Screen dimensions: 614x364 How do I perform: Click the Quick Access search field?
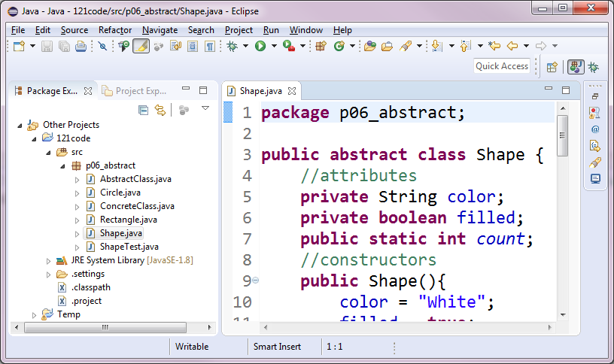[502, 66]
